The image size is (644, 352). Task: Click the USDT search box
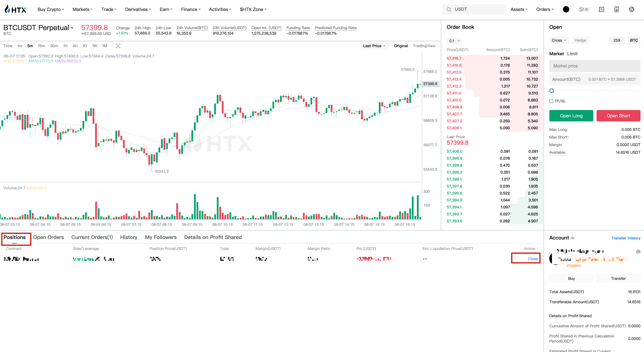[x=474, y=9]
